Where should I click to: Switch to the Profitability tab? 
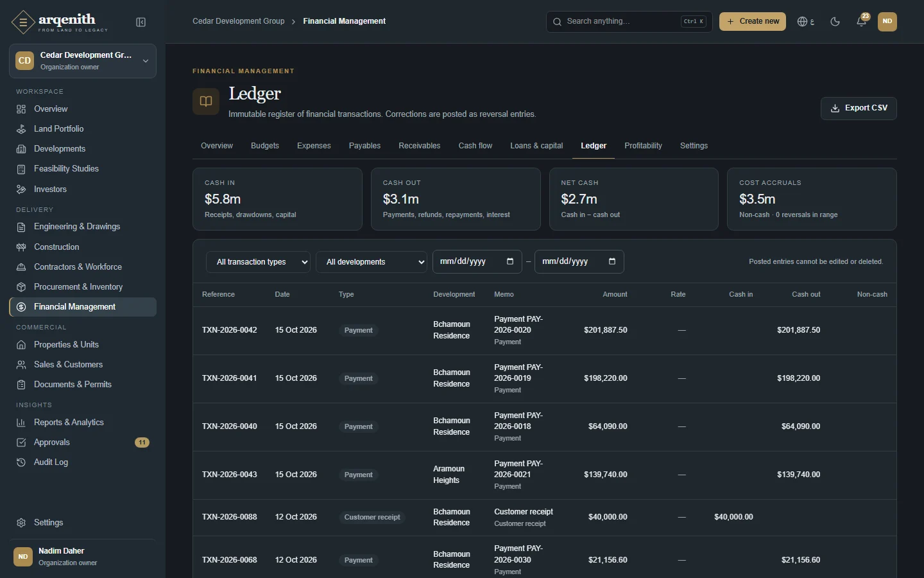643,146
